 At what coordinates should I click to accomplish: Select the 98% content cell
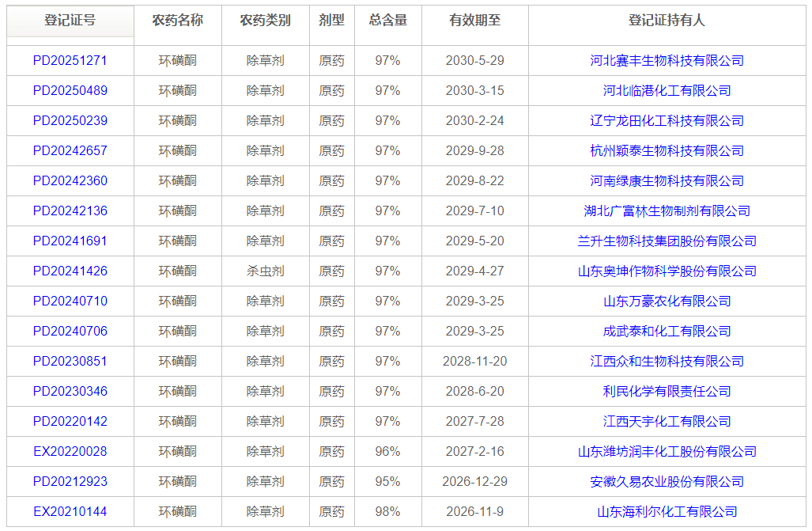click(x=388, y=512)
